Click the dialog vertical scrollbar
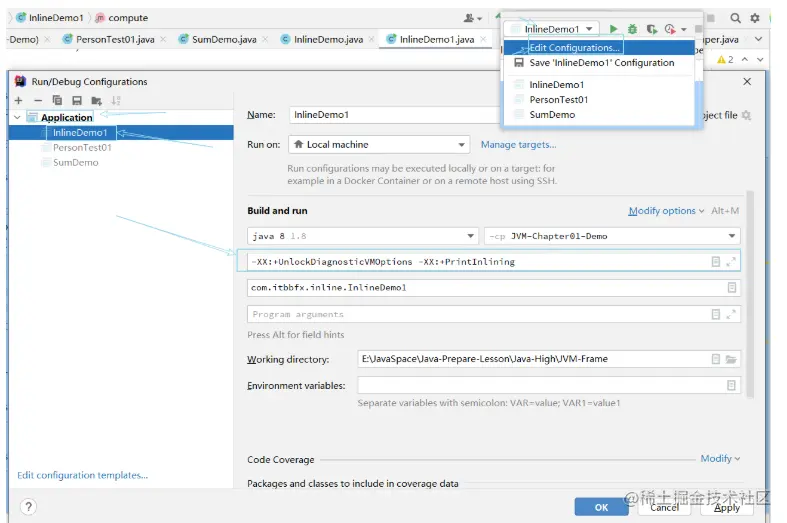 [750, 294]
